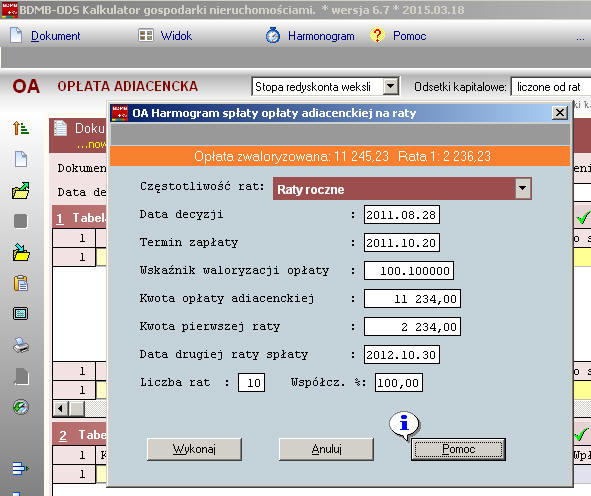Click the Wykonaj button

[x=194, y=449]
